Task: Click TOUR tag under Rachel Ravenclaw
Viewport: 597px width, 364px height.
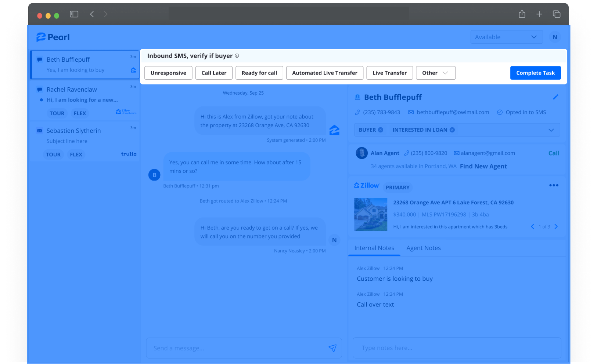Action: (x=57, y=113)
